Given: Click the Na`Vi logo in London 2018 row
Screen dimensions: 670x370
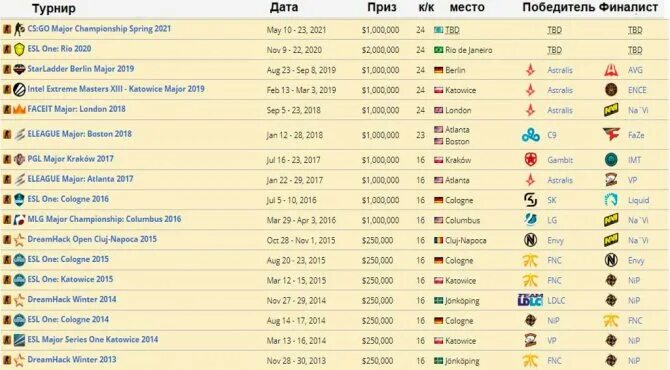Looking at the screenshot, I should tap(611, 110).
